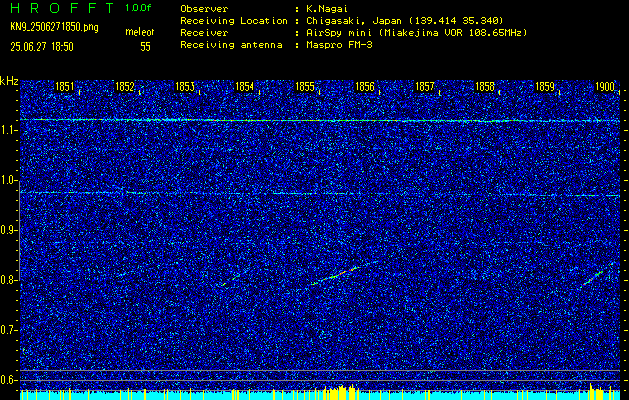
Task: Click observer name K.Nagai
Action: (x=326, y=9)
